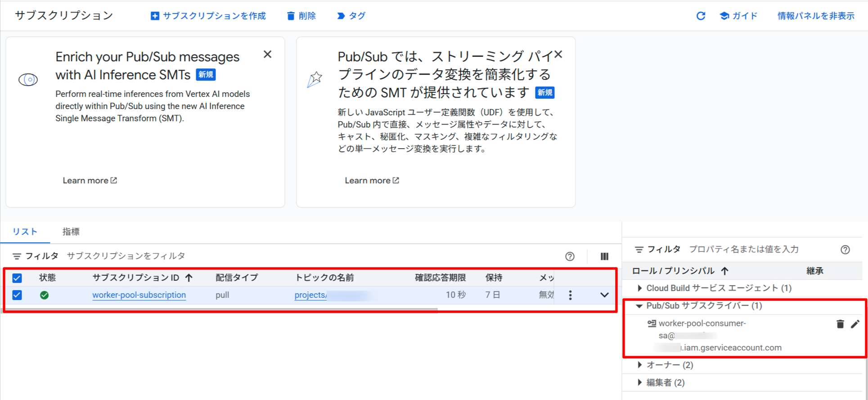868x400 pixels.
Task: Open the three-dot menu of worker-pool-subscription row
Action: 570,295
